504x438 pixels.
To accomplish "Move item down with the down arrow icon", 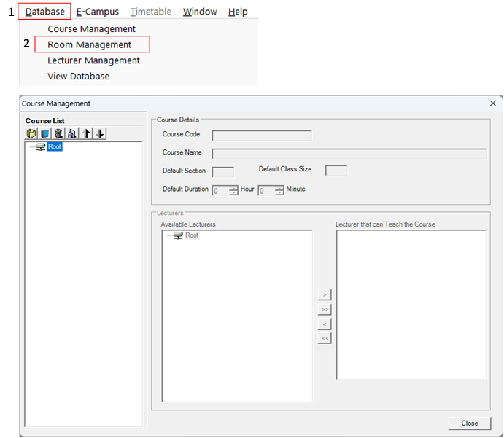I will [100, 133].
